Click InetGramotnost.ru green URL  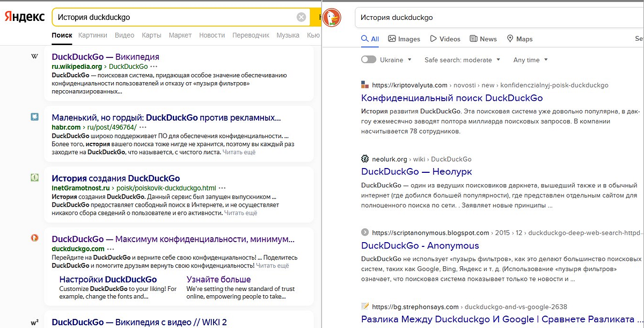(x=81, y=188)
